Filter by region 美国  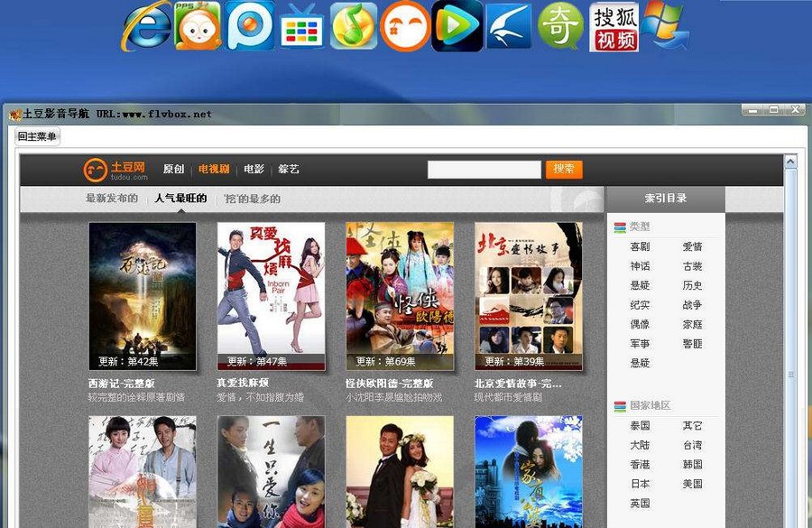coord(692,484)
